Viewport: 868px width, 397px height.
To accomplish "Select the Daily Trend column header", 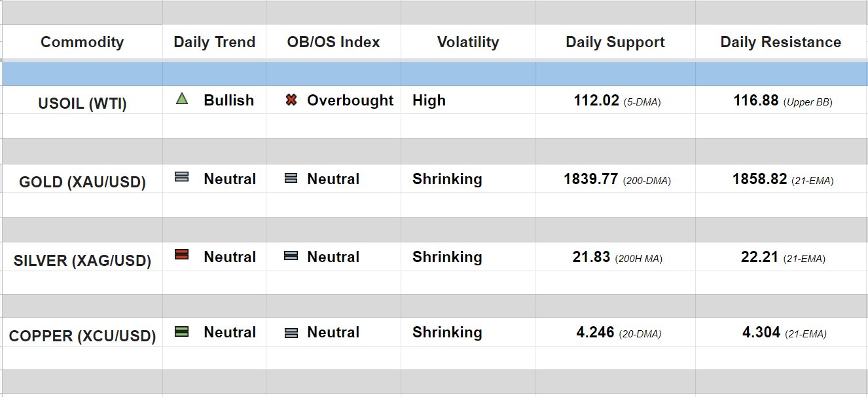I will [x=214, y=42].
